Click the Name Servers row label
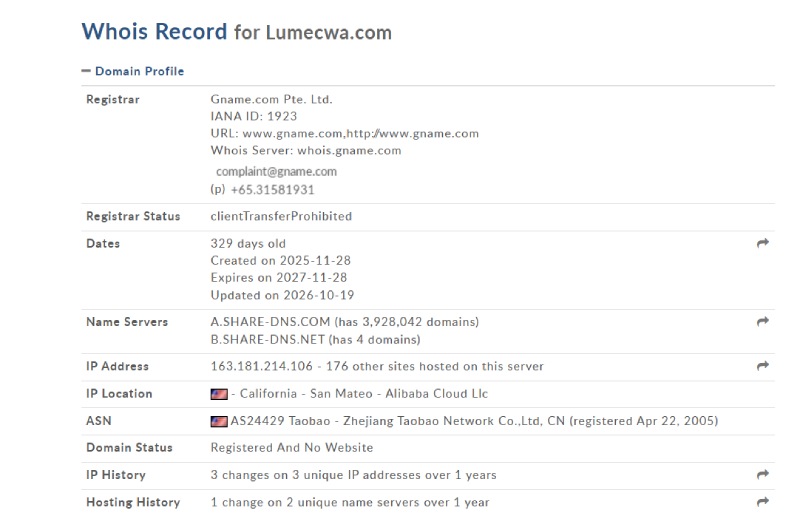 127,322
